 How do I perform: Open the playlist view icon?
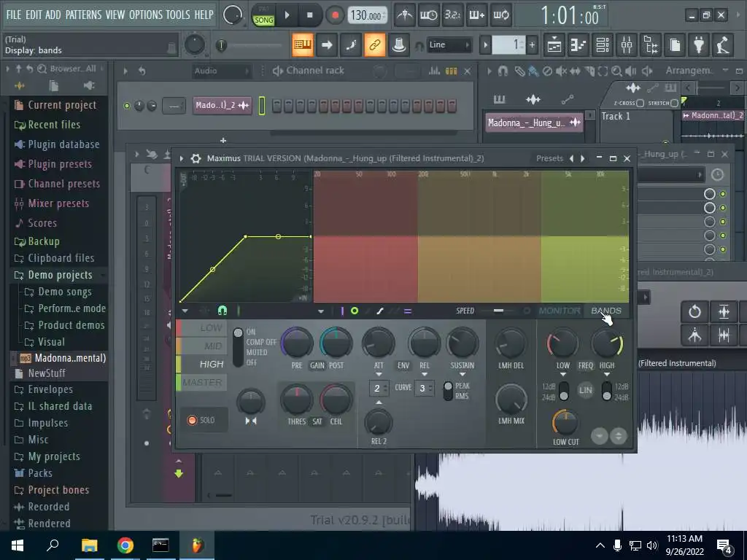pos(554,44)
